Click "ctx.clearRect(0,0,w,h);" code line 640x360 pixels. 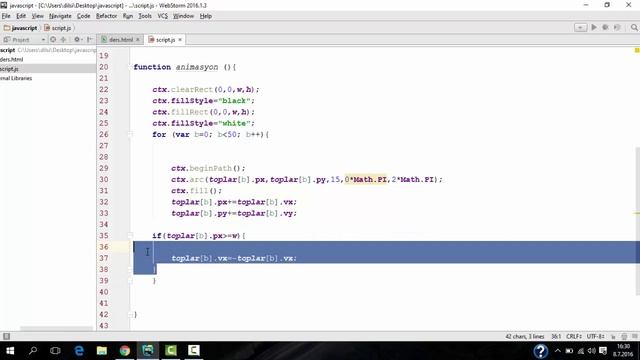click(206, 89)
